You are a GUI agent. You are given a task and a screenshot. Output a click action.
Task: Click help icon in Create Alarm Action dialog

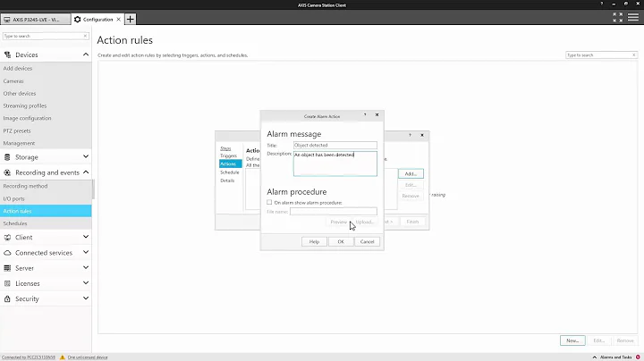pos(365,115)
